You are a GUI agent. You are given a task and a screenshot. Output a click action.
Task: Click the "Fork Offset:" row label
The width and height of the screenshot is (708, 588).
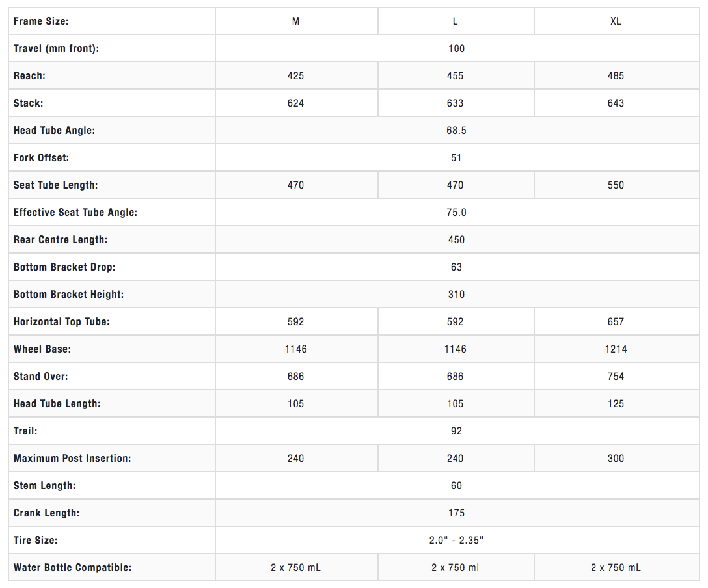click(41, 158)
